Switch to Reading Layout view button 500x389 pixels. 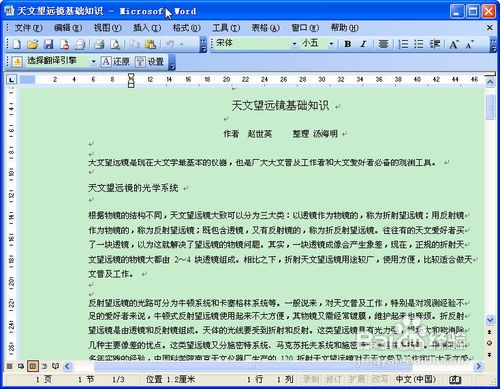click(x=55, y=366)
